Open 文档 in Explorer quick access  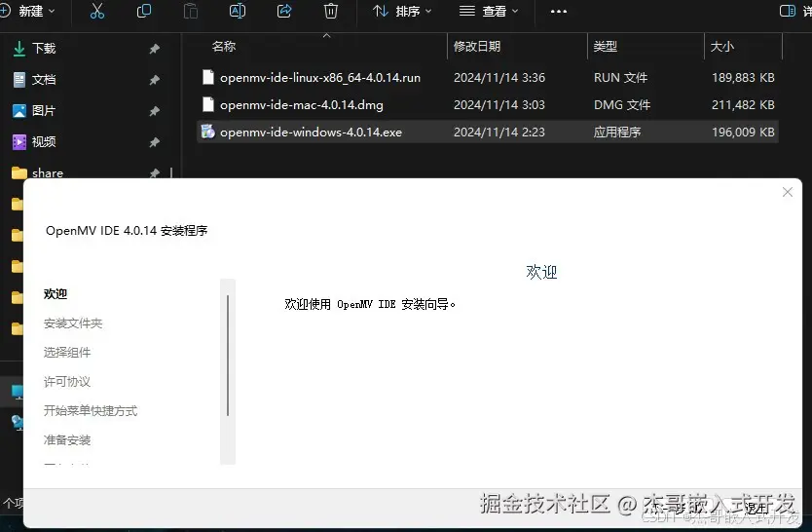tap(44, 79)
